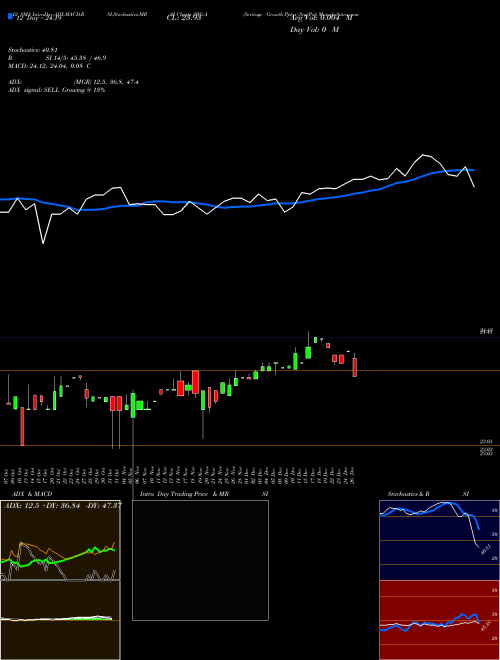Click the right end of the blue SMA line
The width and height of the screenshot is (500, 660).
click(x=473, y=170)
